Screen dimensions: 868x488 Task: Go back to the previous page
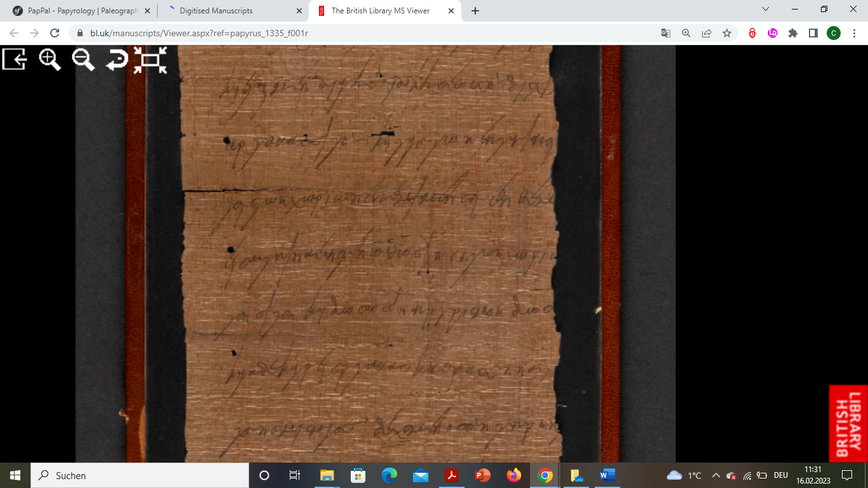[x=14, y=33]
